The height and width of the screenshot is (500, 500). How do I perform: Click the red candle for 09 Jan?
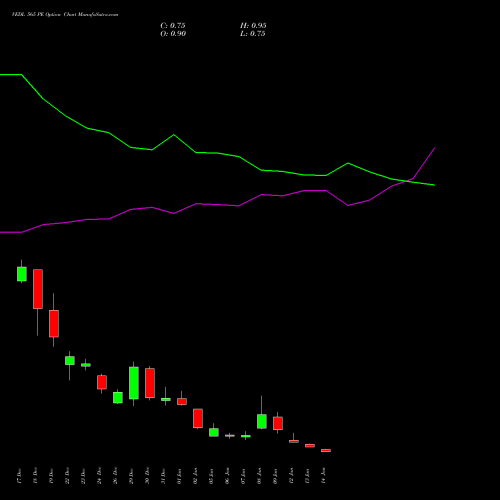[x=278, y=423]
